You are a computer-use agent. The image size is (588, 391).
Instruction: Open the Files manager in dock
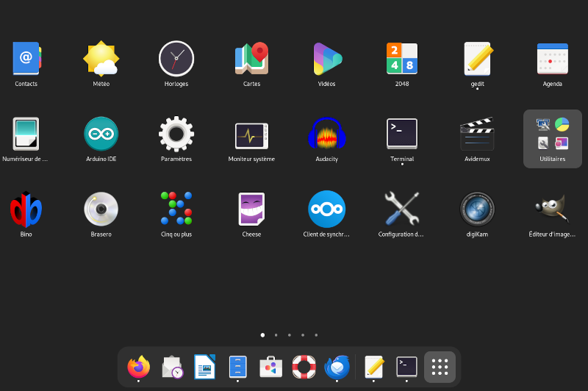tap(237, 367)
